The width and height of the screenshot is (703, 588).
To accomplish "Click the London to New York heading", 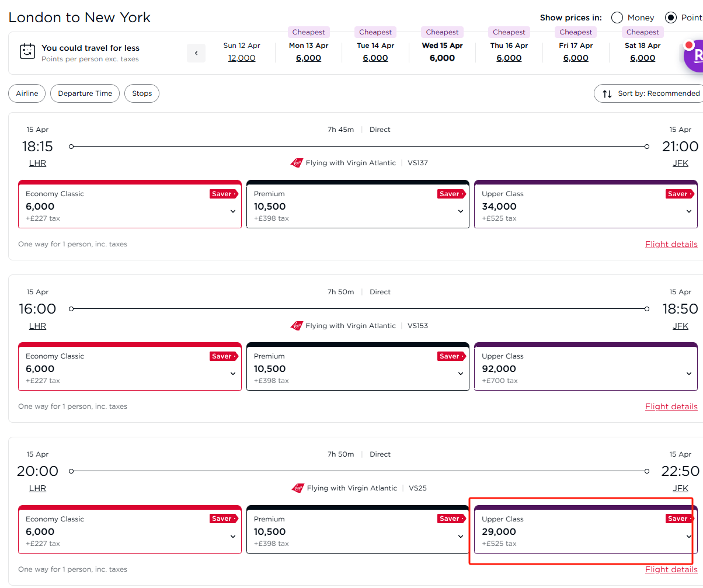I will [x=79, y=18].
